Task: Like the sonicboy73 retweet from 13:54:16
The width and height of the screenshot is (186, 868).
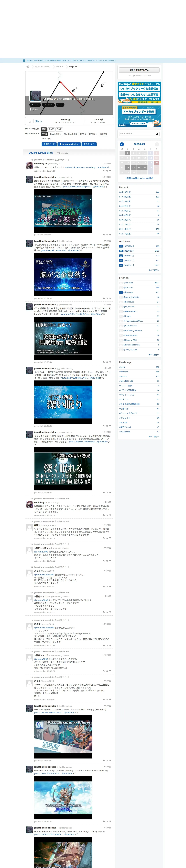Action: (110, 171)
